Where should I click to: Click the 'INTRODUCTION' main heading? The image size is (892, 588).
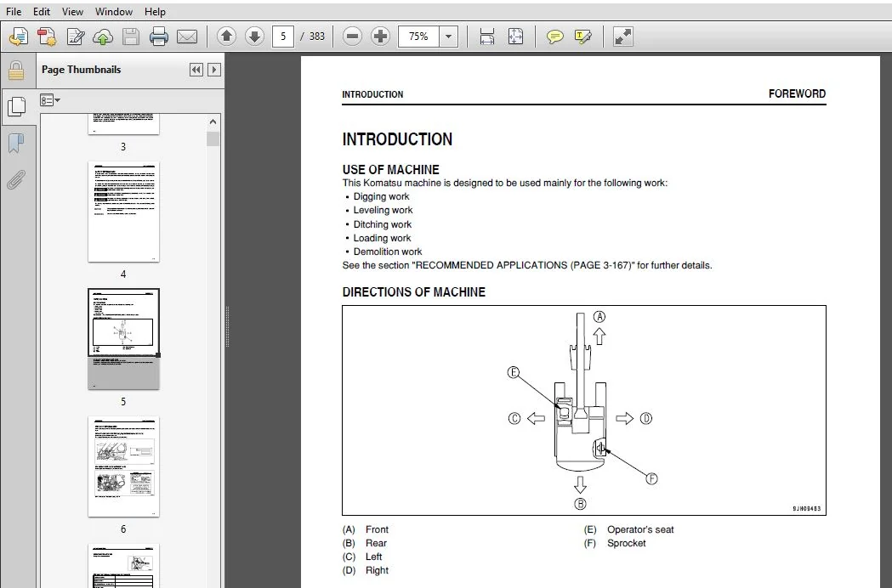397,139
